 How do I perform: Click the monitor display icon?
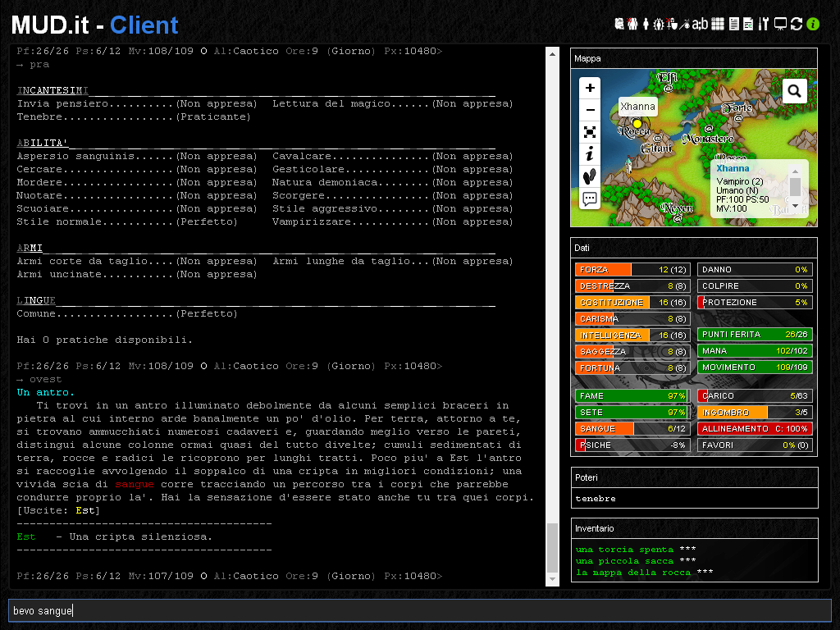781,24
